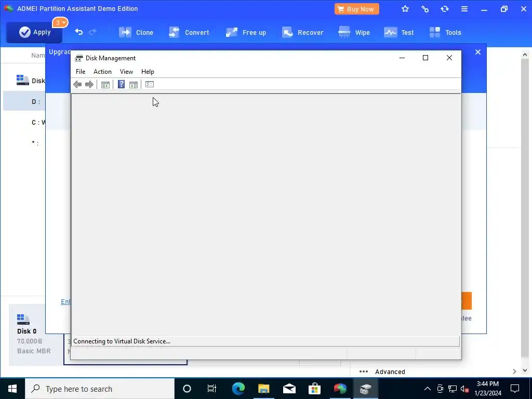Click the taskbar search box

point(100,389)
